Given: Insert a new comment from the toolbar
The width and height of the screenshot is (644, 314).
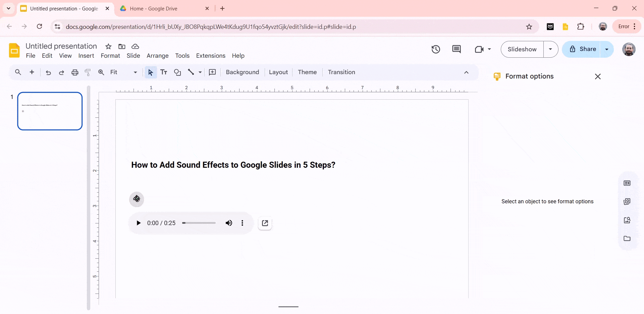Looking at the screenshot, I should (212, 72).
